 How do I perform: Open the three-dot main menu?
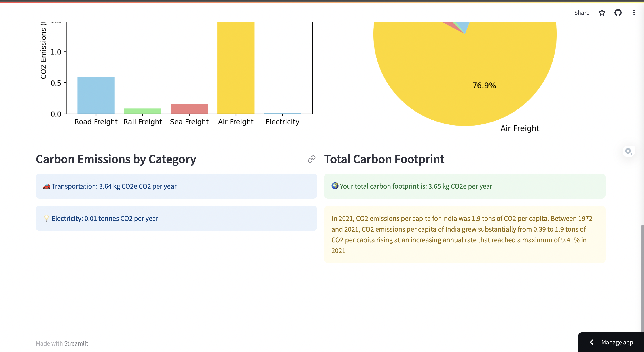click(x=634, y=13)
